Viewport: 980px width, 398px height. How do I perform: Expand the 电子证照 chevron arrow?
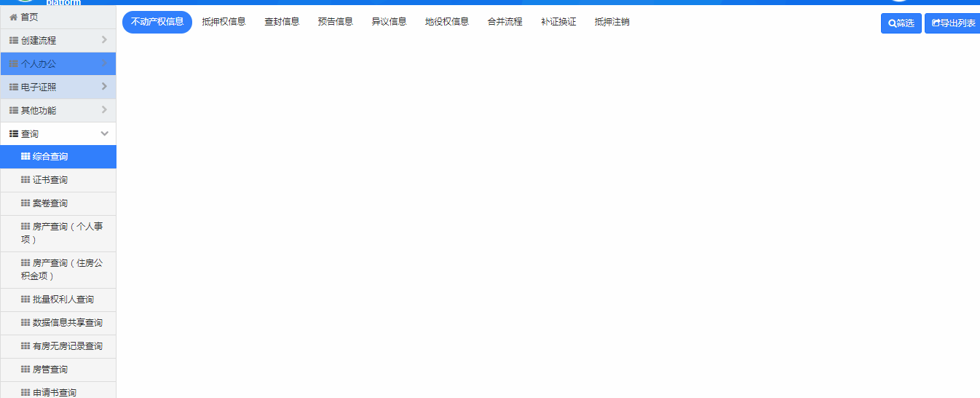(x=104, y=87)
